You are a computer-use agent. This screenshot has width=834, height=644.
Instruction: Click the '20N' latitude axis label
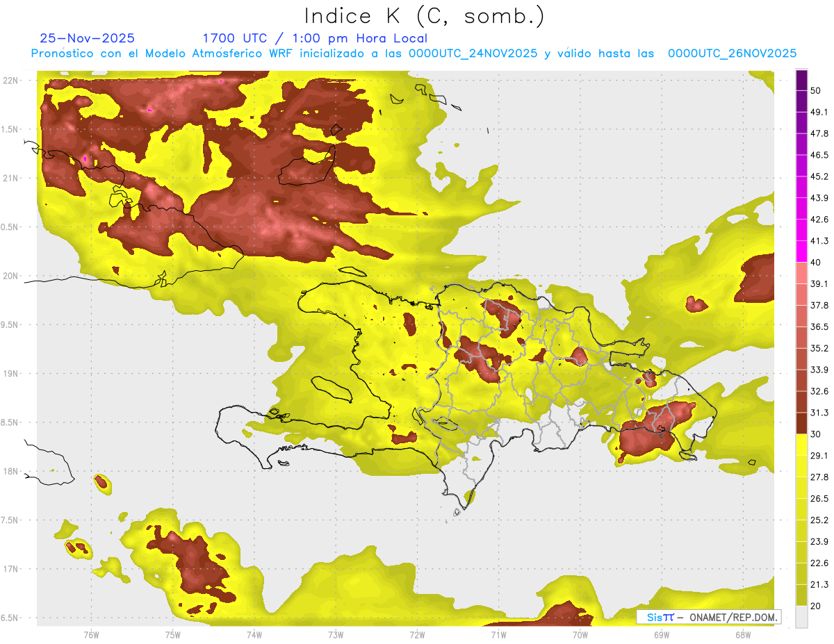point(10,276)
